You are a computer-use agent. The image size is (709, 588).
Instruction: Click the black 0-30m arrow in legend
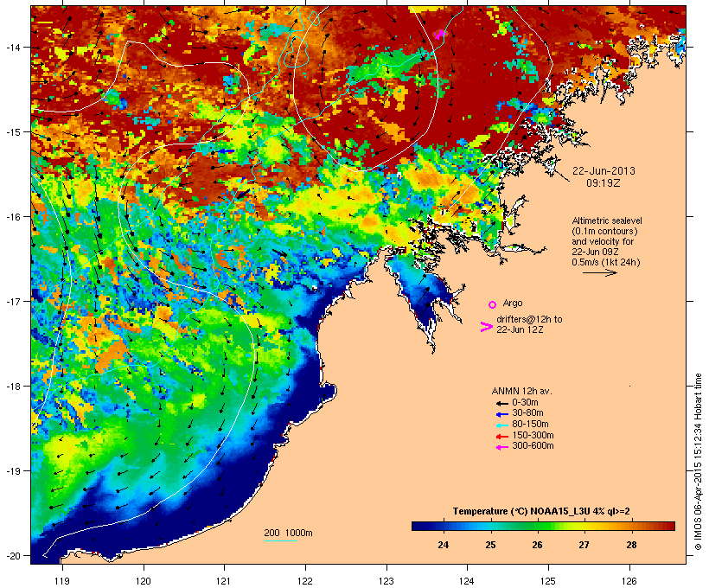point(501,403)
